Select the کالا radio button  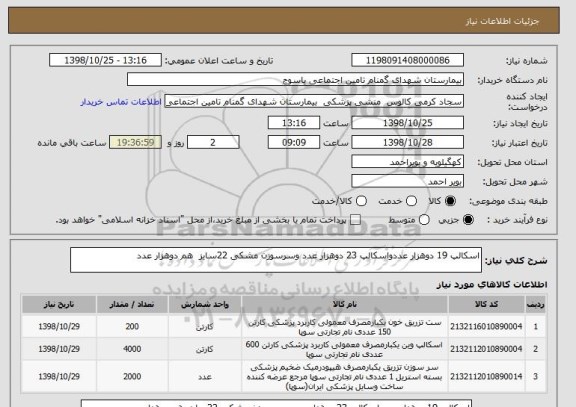point(450,201)
